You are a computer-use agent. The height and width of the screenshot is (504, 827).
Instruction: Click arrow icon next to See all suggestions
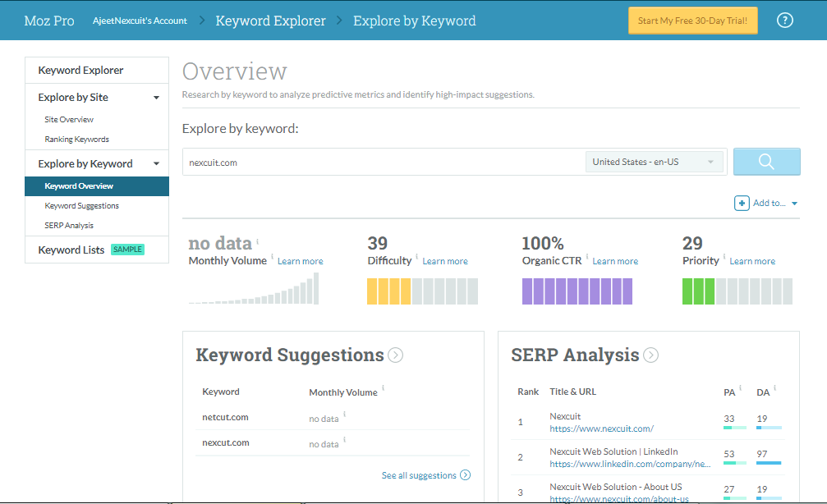pyautogui.click(x=465, y=475)
